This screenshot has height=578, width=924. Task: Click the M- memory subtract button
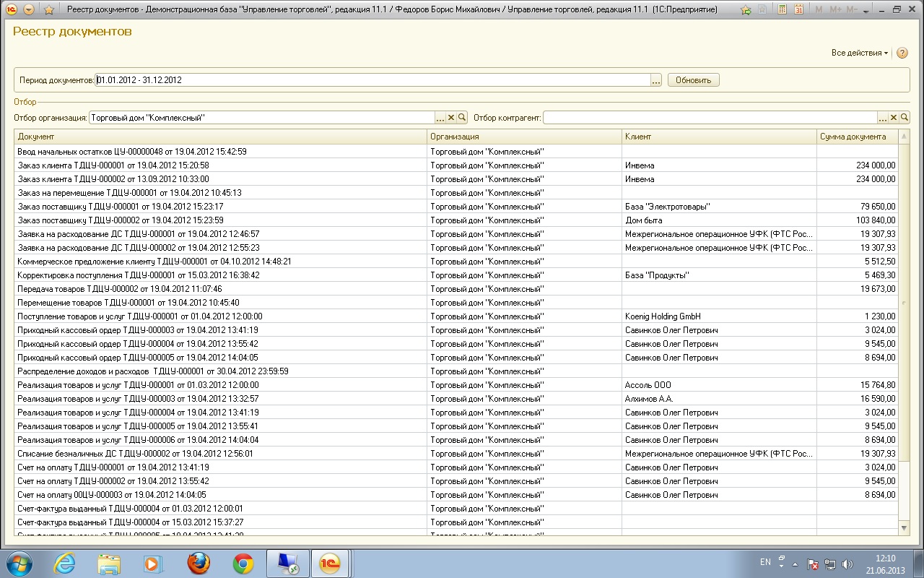[851, 10]
